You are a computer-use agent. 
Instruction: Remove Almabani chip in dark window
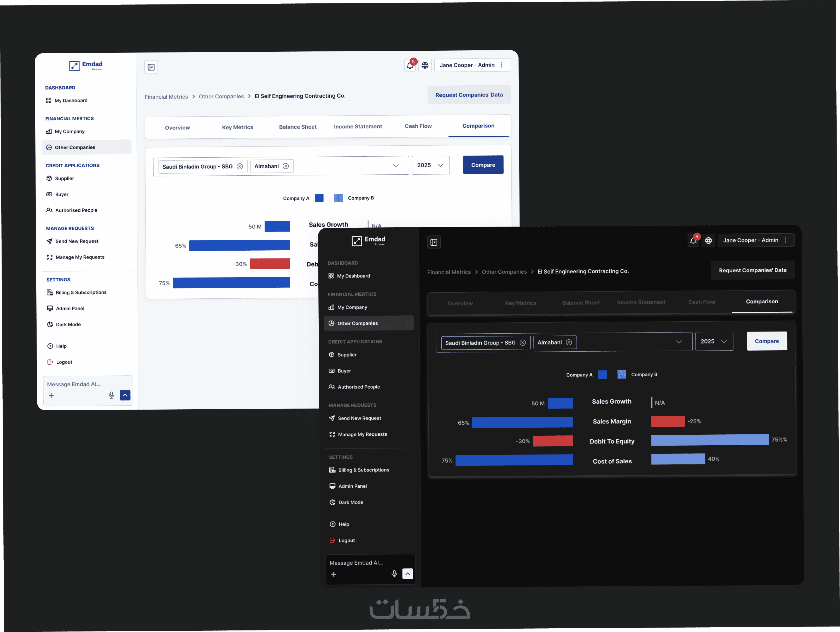pyautogui.click(x=568, y=342)
